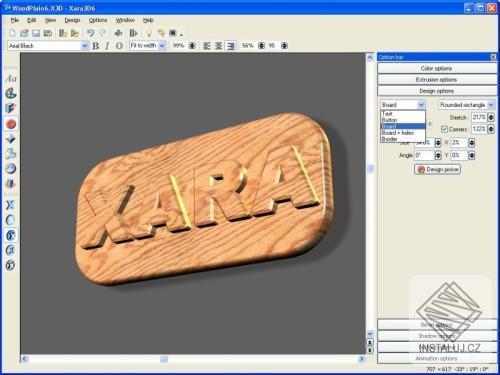This screenshot has width=500, height=375.
Task: Adjust the 56% line spacing stepper
Action: [261, 46]
